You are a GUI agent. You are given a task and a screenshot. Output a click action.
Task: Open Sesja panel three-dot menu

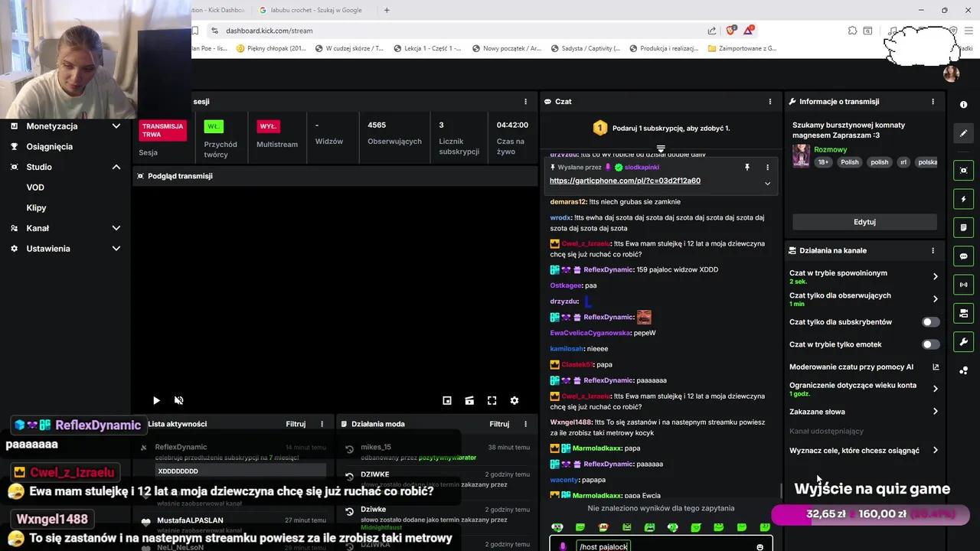525,101
